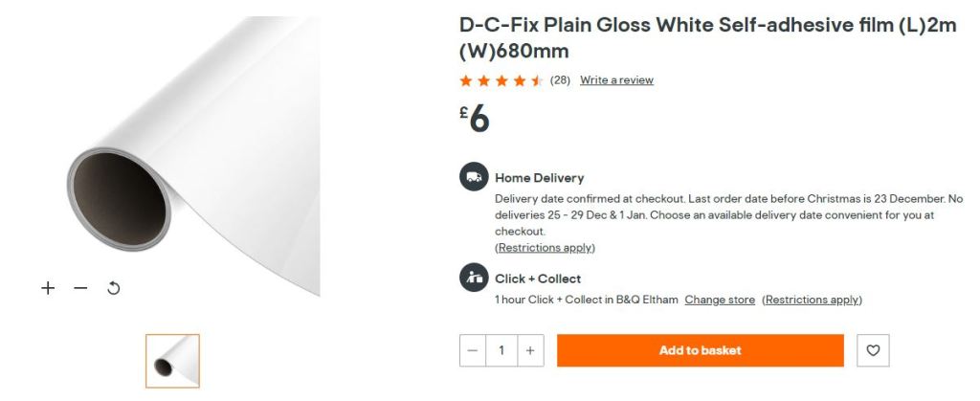Decrease quantity with minus button
This screenshot has width=980, height=401.
(x=473, y=350)
